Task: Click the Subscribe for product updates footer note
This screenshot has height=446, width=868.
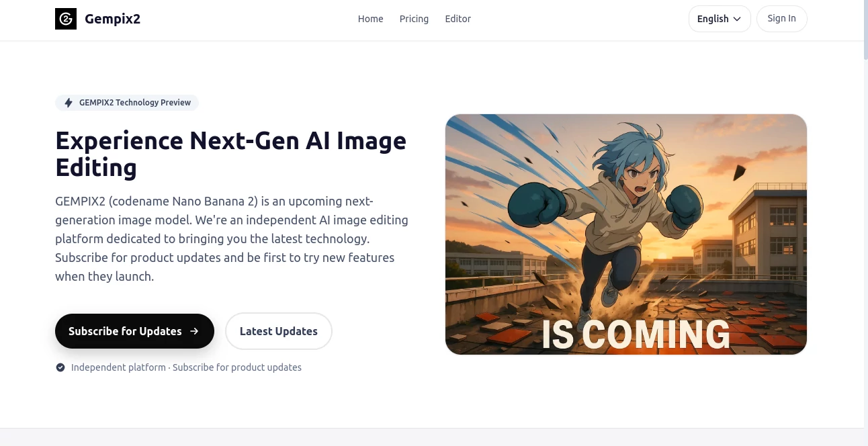Action: (x=236, y=367)
